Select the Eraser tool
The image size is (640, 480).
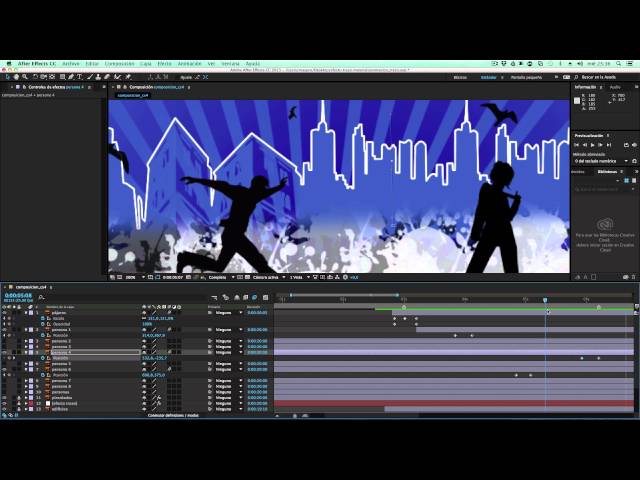coord(107,77)
